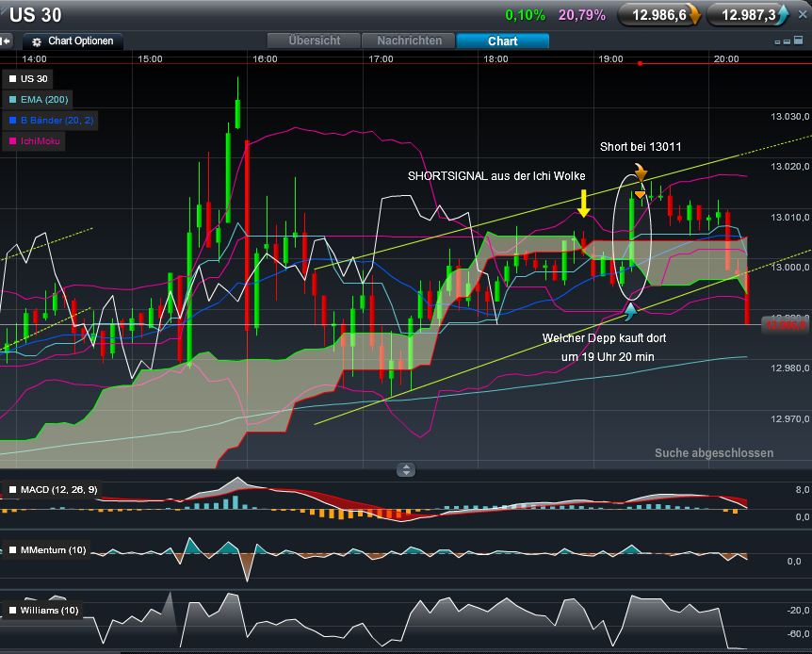Screen dimensions: 812x654
Task: Toggle the MMentum (10) indicator label
Action: (48, 549)
